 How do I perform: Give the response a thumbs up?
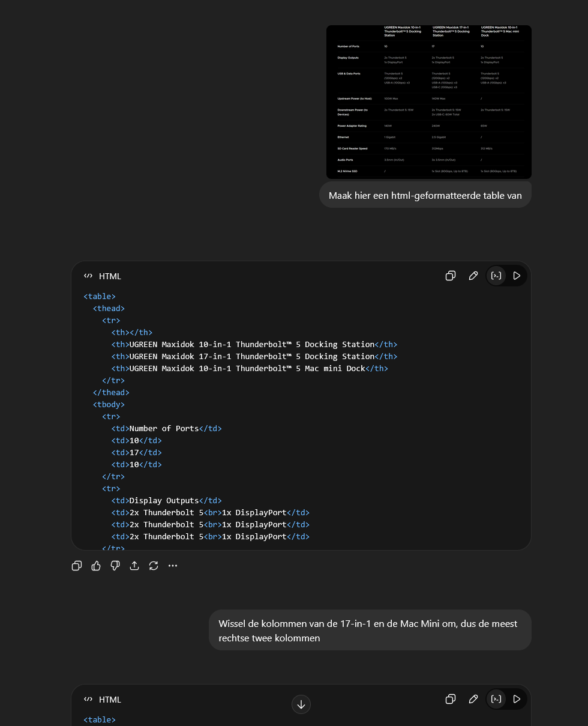click(x=96, y=566)
